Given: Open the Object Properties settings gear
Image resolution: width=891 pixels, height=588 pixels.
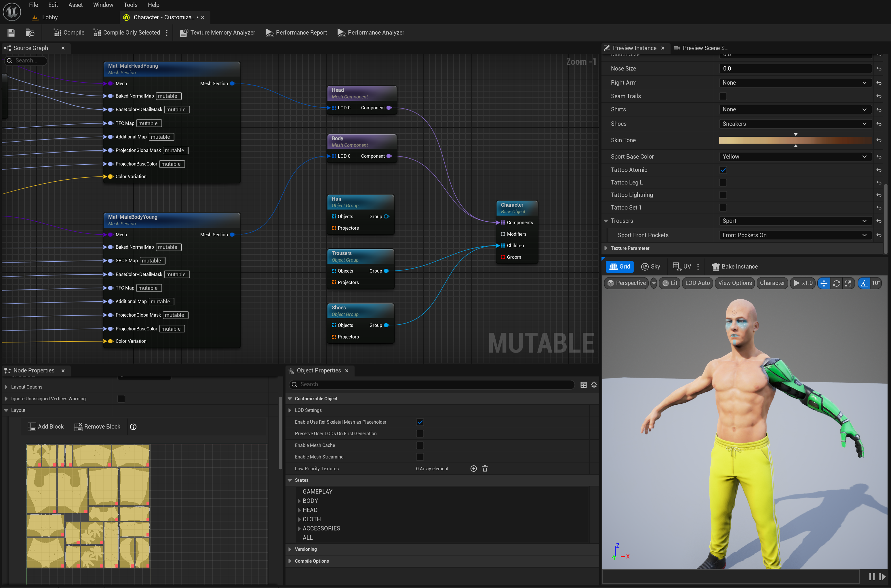Looking at the screenshot, I should tap(594, 385).
